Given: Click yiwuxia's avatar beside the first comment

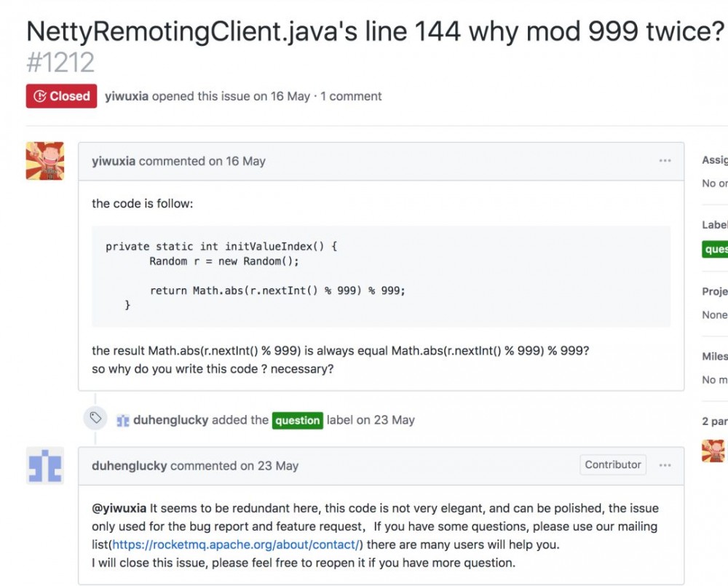Looking at the screenshot, I should 45,161.
